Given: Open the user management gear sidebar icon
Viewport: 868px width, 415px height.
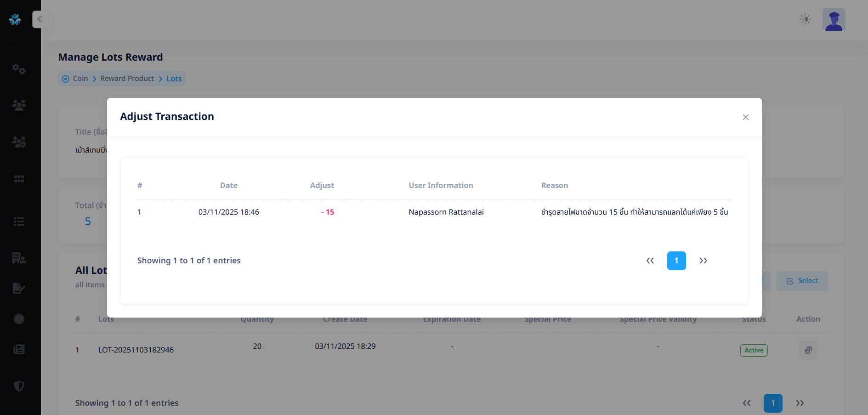Looking at the screenshot, I should [x=19, y=142].
